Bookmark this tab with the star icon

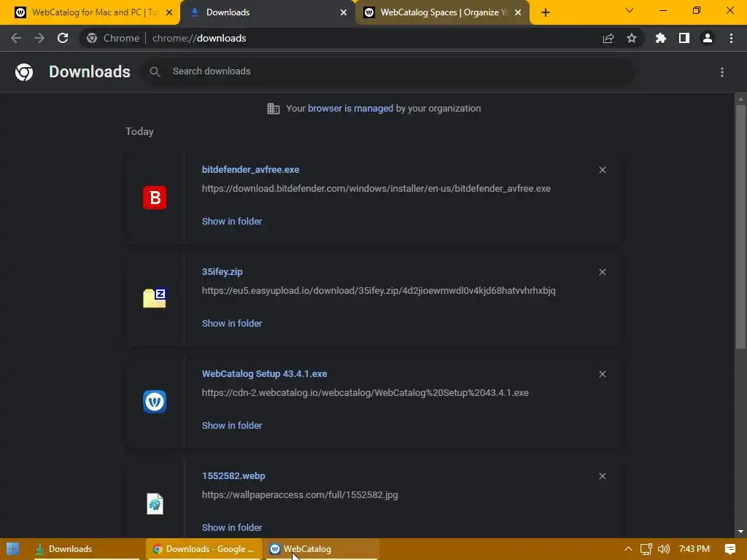(632, 38)
